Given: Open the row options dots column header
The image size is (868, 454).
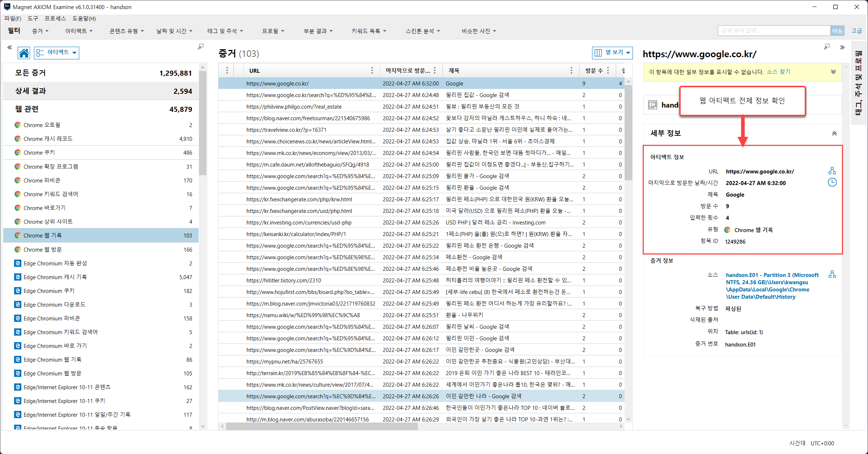Looking at the screenshot, I should [227, 71].
